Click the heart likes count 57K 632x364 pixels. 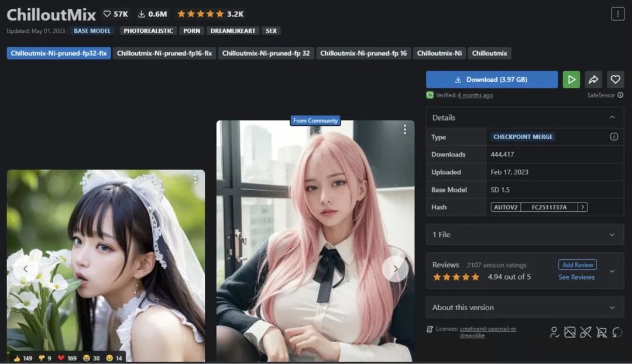pos(115,14)
